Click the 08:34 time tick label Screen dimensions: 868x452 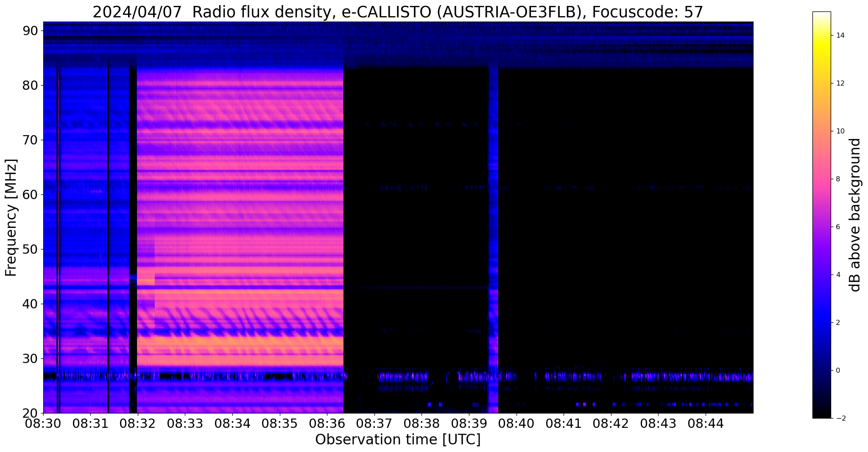pyautogui.click(x=232, y=423)
